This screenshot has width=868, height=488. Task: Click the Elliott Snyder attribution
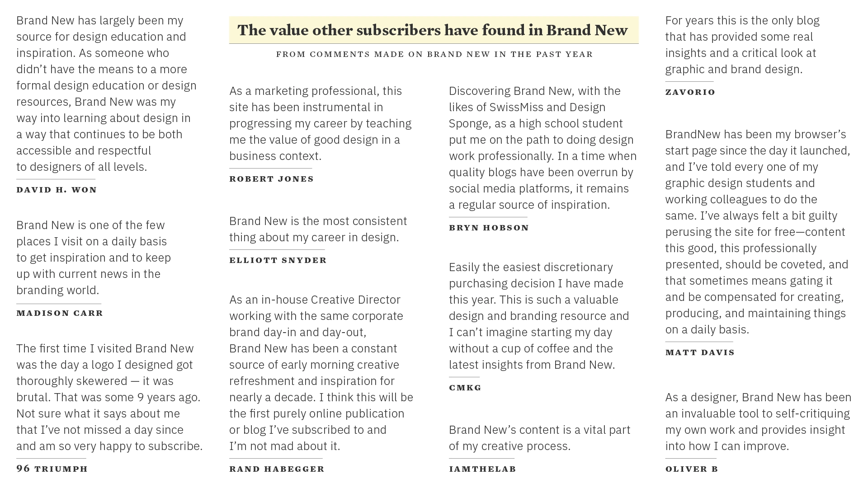278,260
